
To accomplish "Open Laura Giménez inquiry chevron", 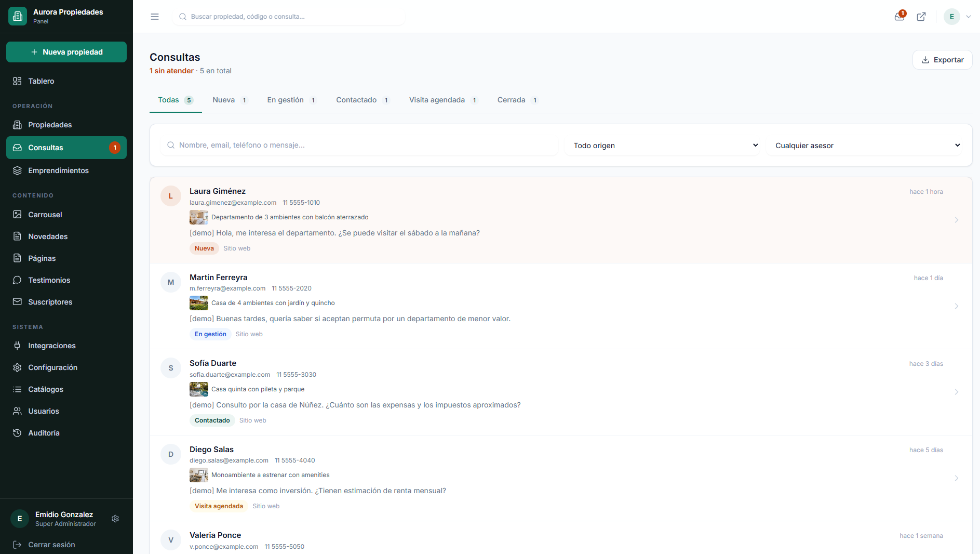I will [x=956, y=220].
